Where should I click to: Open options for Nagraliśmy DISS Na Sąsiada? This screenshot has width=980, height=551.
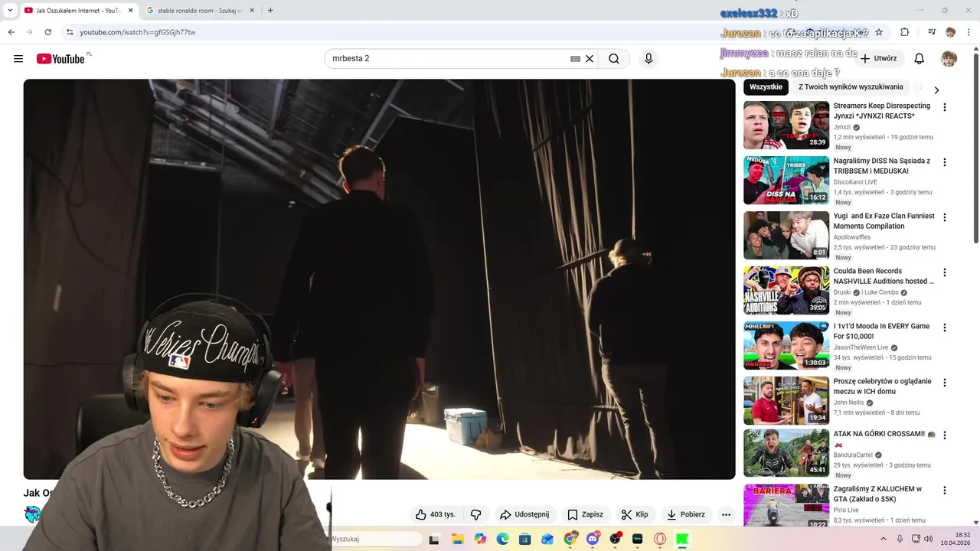[x=945, y=162]
